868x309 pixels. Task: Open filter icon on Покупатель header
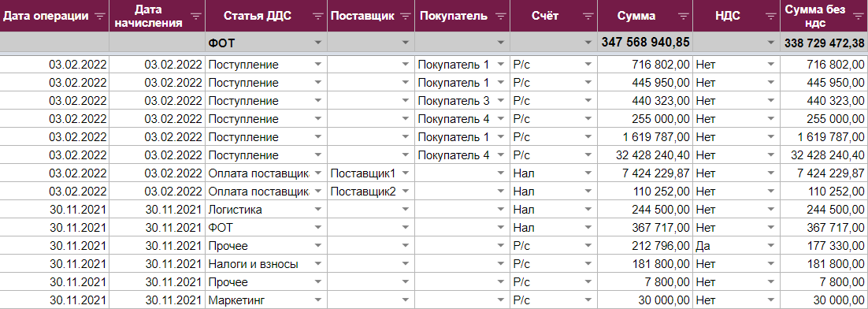[x=501, y=16]
